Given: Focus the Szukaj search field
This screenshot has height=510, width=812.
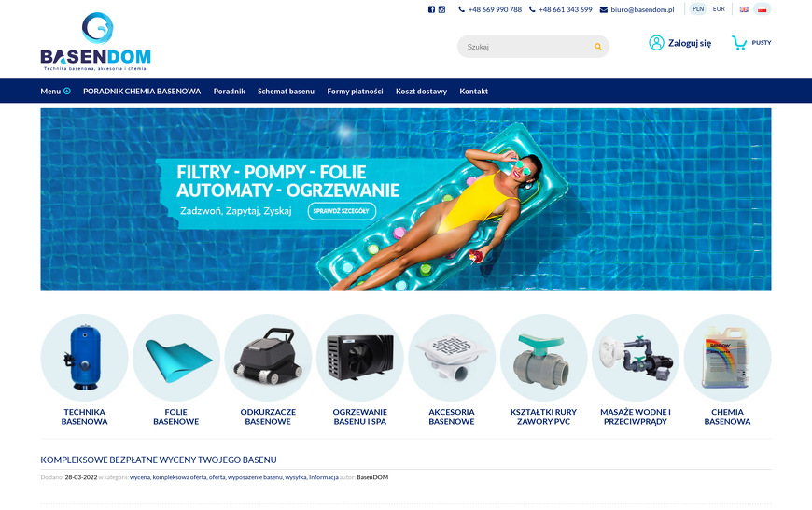Looking at the screenshot, I should [525, 47].
